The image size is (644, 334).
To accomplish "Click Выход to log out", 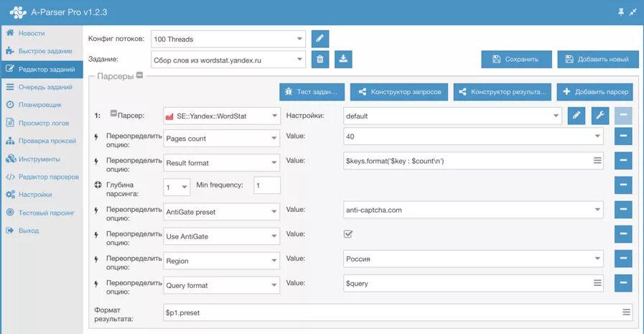I will tap(42, 231).
